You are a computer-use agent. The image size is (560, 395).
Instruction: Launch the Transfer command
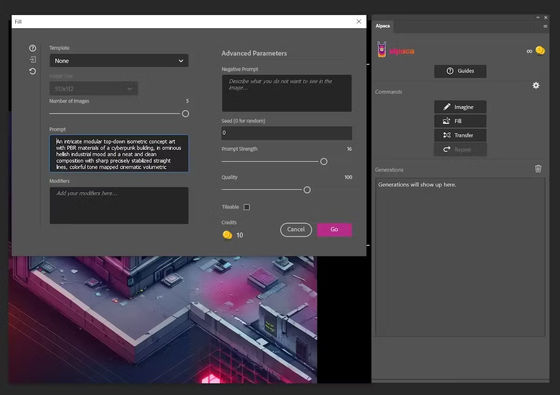[460, 135]
